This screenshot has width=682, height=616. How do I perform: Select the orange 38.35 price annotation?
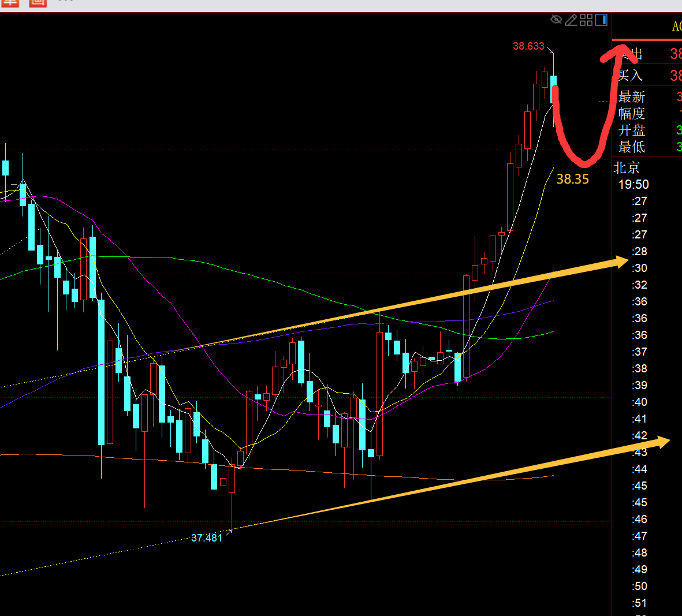[x=572, y=180]
